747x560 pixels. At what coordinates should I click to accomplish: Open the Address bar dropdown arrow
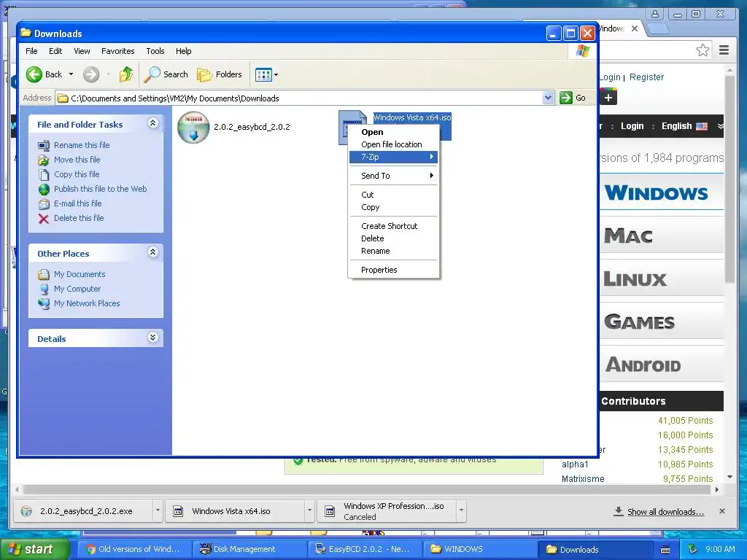click(x=548, y=98)
